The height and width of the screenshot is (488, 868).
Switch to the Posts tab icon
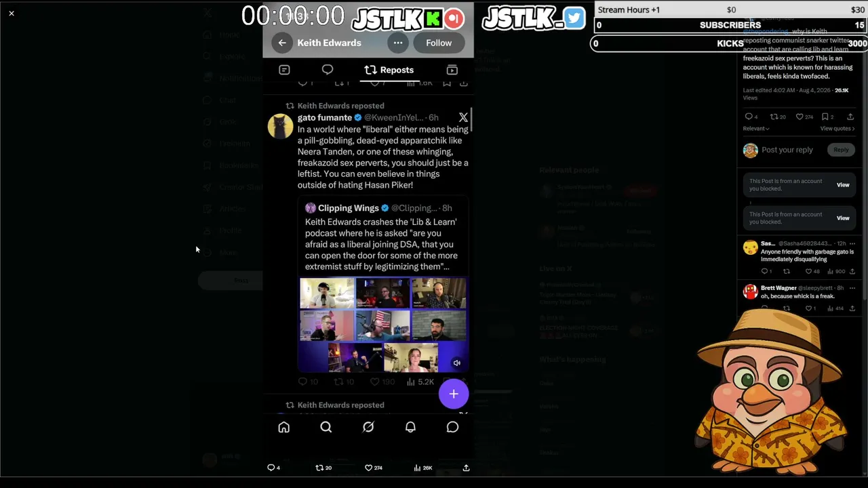(x=284, y=70)
